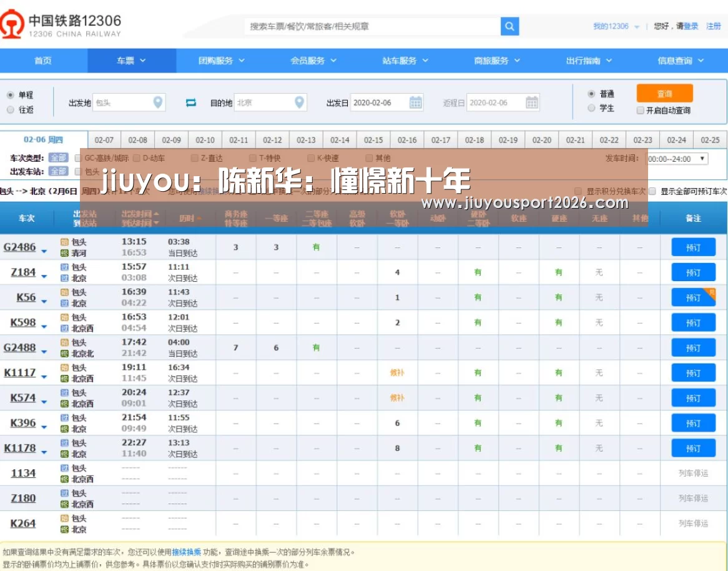Select 全部 for 出发车站 filter
Image resolution: width=728 pixels, height=571 pixels.
click(x=59, y=171)
